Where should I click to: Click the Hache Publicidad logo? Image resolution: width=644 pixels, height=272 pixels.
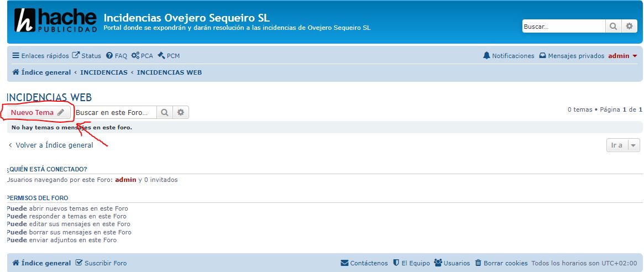pyautogui.click(x=55, y=20)
